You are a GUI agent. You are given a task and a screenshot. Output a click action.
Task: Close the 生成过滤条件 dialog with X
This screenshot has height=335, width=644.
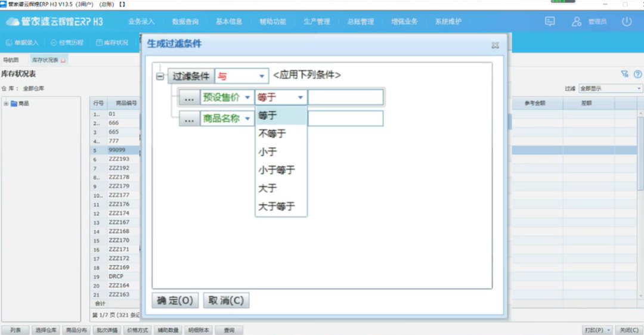pos(495,45)
